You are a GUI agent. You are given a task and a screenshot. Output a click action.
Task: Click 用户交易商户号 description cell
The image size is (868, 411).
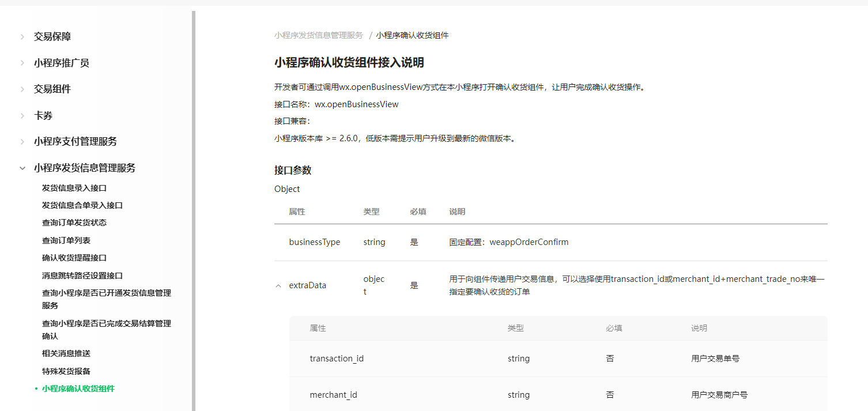point(719,395)
